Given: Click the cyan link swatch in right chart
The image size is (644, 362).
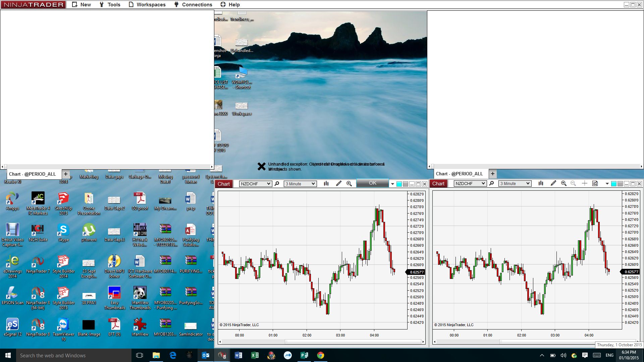Looking at the screenshot, I should [613, 184].
